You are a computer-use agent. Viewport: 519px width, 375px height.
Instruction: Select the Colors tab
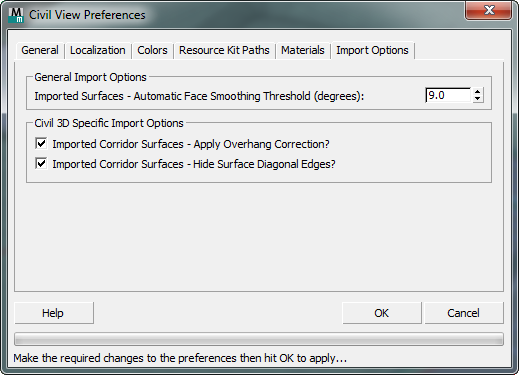(x=152, y=50)
